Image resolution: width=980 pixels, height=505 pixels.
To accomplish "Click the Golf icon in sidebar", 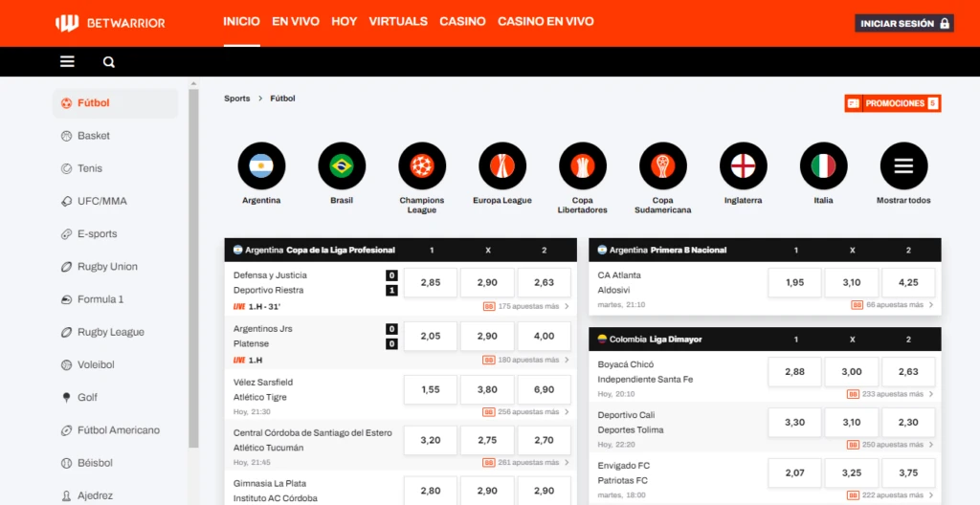I will (x=66, y=398).
